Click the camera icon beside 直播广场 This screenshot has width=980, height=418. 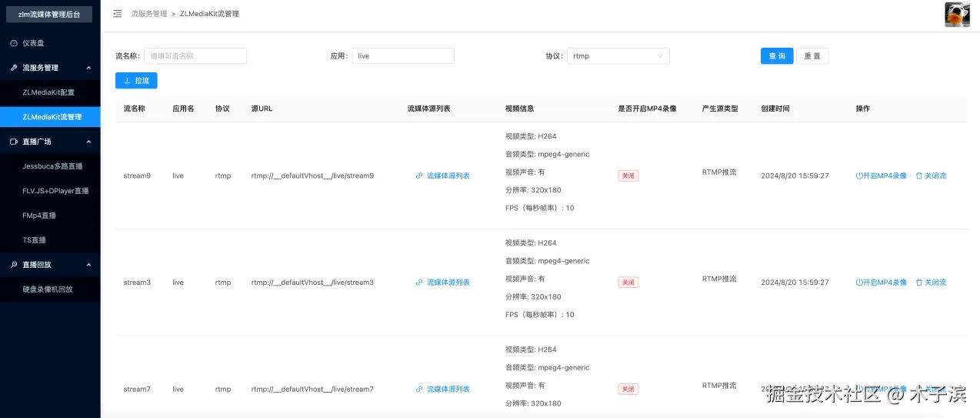[14, 142]
